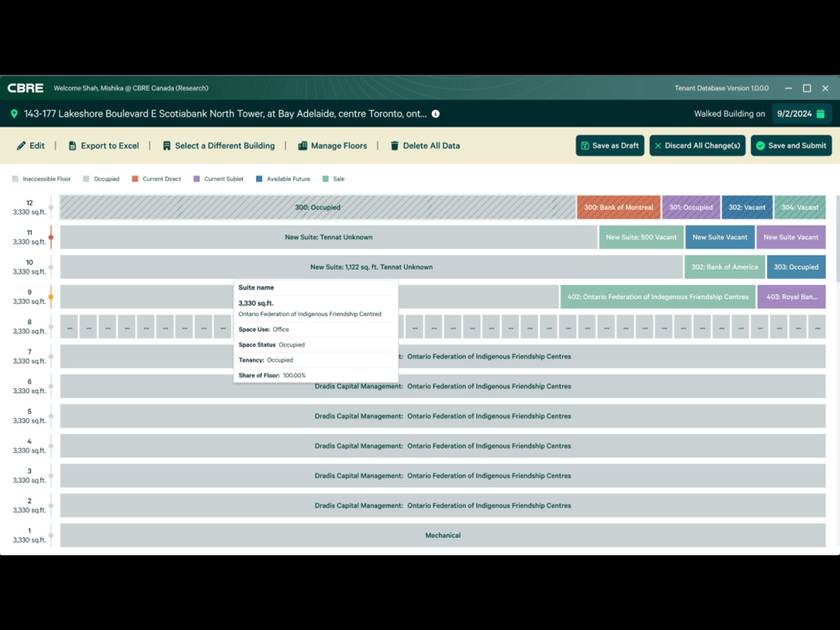Click the 9/2/2024 walked date field

pyautogui.click(x=801, y=113)
